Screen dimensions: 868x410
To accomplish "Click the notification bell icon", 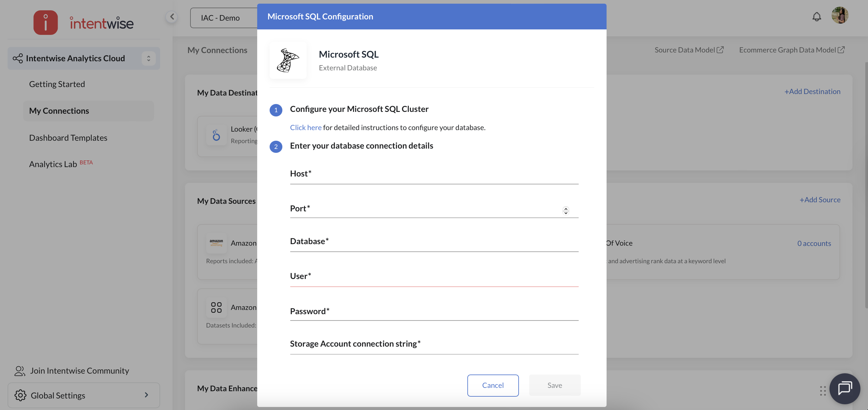I will 816,16.
